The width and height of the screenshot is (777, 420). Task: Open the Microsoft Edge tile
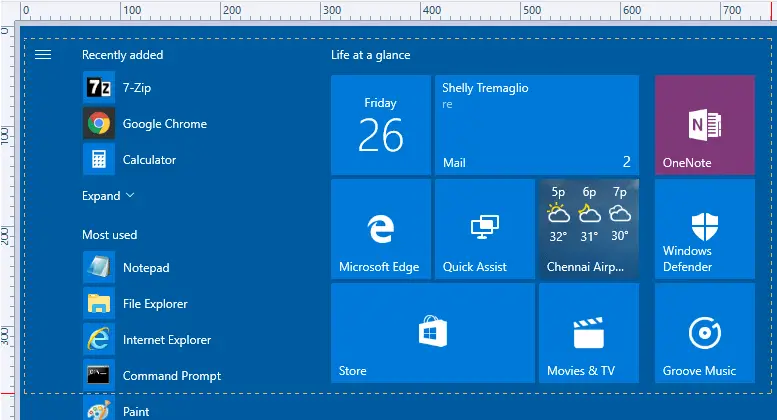pos(381,229)
